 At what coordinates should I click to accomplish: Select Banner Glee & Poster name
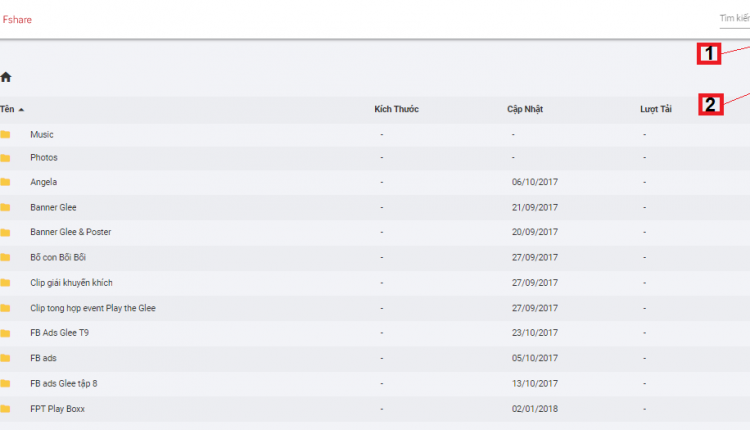(x=71, y=232)
